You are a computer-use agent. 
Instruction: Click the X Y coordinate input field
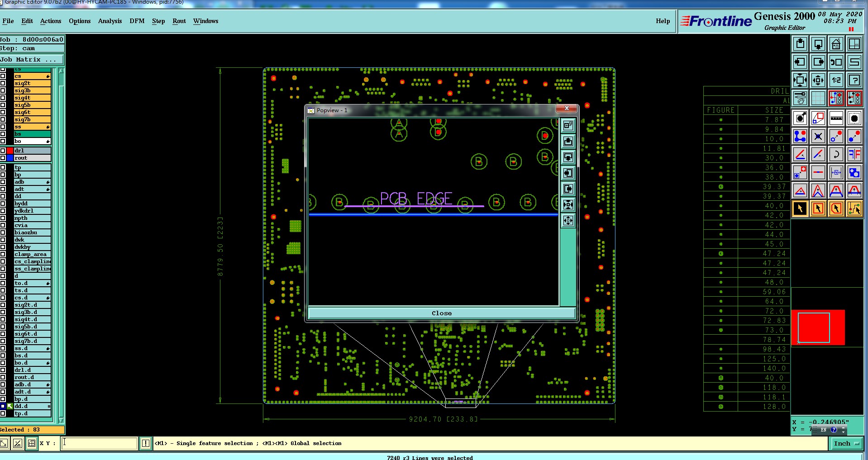[100, 443]
